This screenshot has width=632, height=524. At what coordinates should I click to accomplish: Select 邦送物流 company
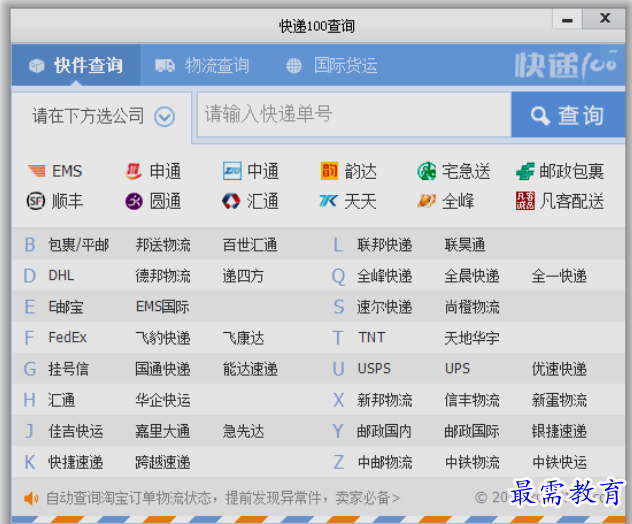pos(163,245)
